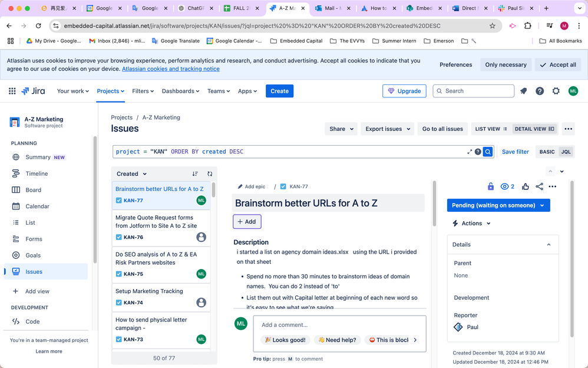Open Board in the sidebar
This screenshot has width=588, height=368.
pyautogui.click(x=46, y=190)
